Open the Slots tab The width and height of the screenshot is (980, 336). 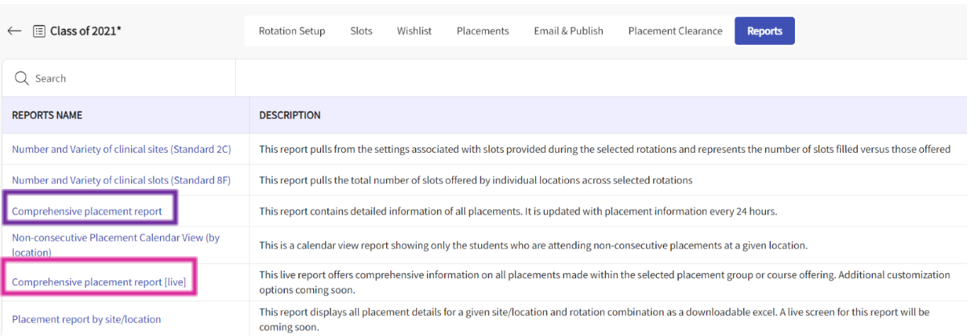tap(361, 31)
